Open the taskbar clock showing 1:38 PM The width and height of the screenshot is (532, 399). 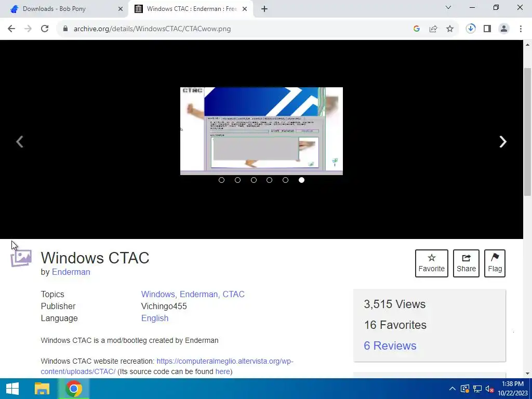click(x=513, y=389)
